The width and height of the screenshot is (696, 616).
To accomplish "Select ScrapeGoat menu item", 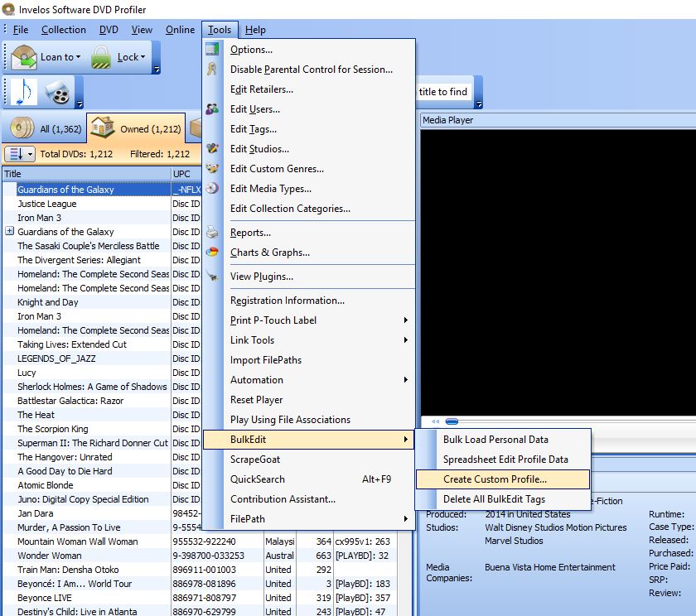I will pyautogui.click(x=309, y=459).
